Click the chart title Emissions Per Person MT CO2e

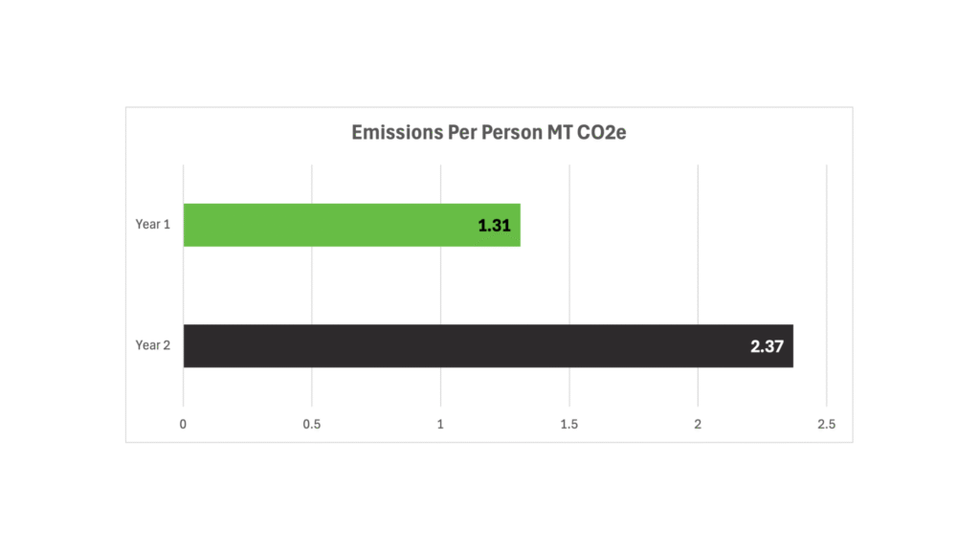(x=488, y=133)
